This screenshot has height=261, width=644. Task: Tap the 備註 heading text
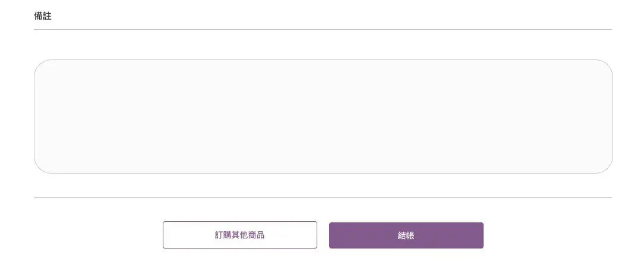[43, 17]
